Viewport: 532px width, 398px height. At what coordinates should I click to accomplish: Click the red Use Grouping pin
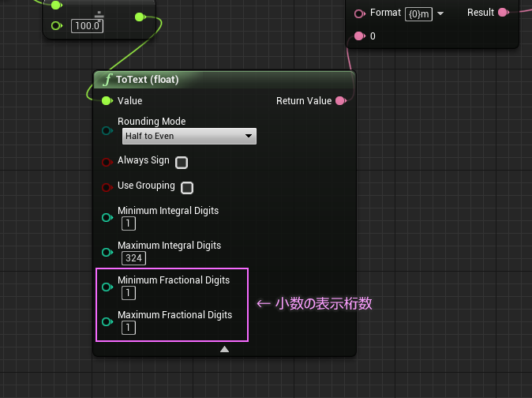[107, 187]
